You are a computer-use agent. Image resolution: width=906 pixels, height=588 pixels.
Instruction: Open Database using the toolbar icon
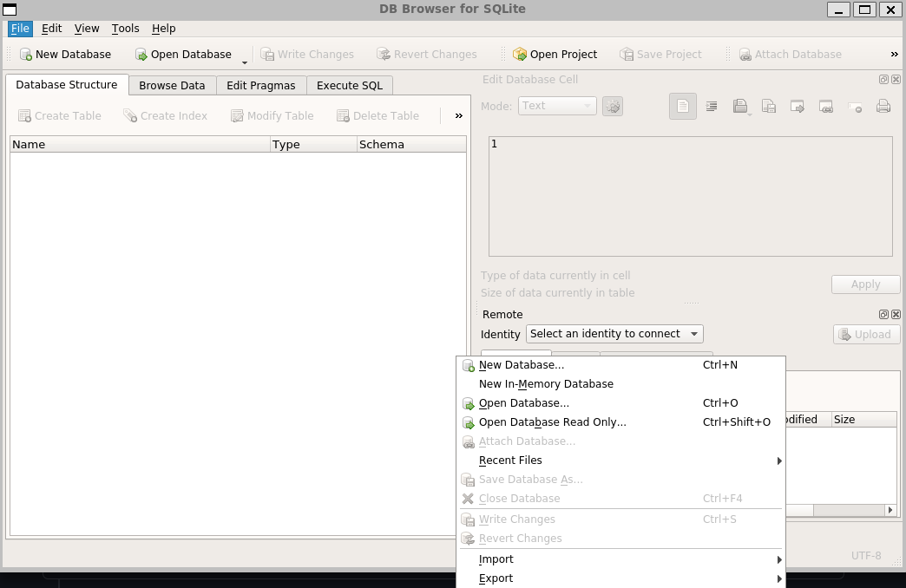(184, 54)
